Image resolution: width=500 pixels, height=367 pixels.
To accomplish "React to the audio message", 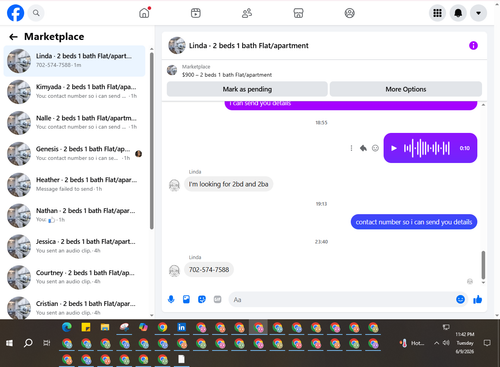I will pos(375,148).
